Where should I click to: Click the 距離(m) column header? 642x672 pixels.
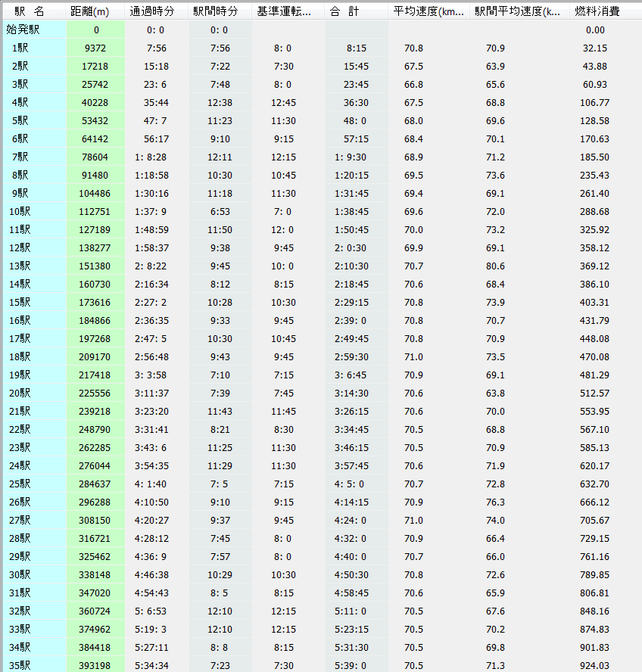tap(95, 11)
